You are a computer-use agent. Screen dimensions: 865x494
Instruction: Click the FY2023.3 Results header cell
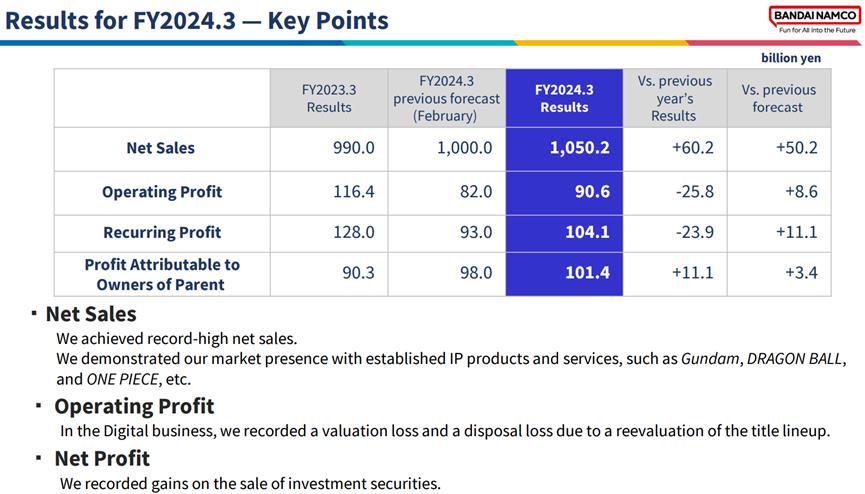[x=329, y=98]
